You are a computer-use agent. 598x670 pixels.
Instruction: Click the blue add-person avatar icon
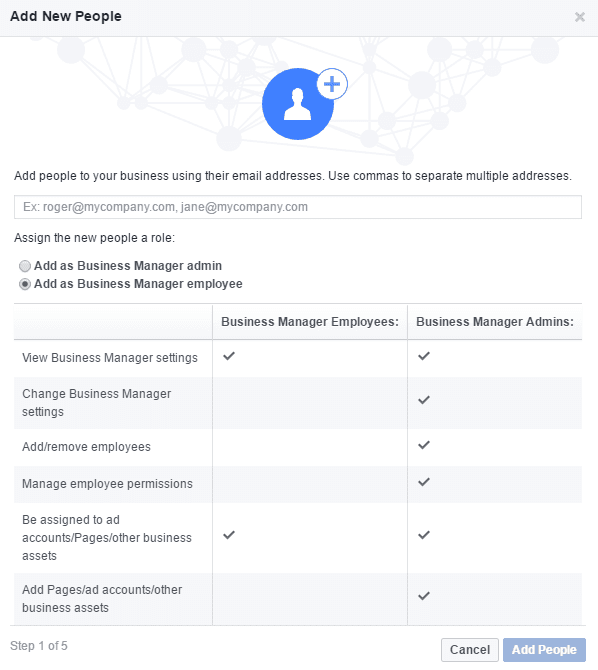coord(298,104)
